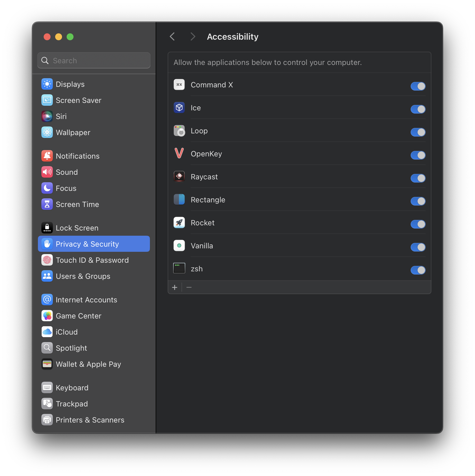Click the Screen Time hourglass icon

click(47, 204)
